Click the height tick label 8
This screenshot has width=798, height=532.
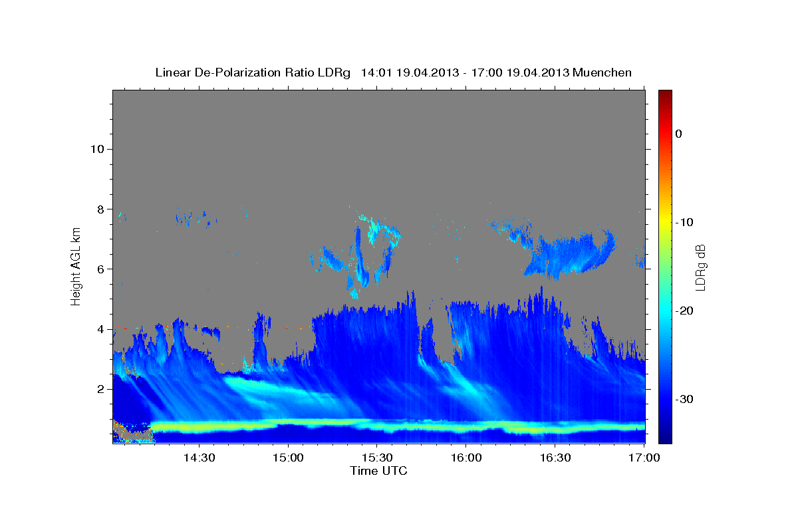pos(100,209)
